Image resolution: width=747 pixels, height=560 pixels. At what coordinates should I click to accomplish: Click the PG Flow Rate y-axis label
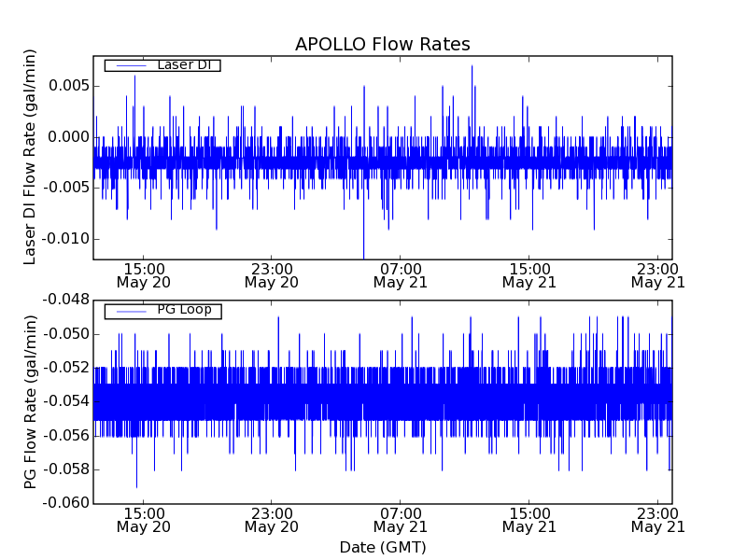click(x=31, y=401)
